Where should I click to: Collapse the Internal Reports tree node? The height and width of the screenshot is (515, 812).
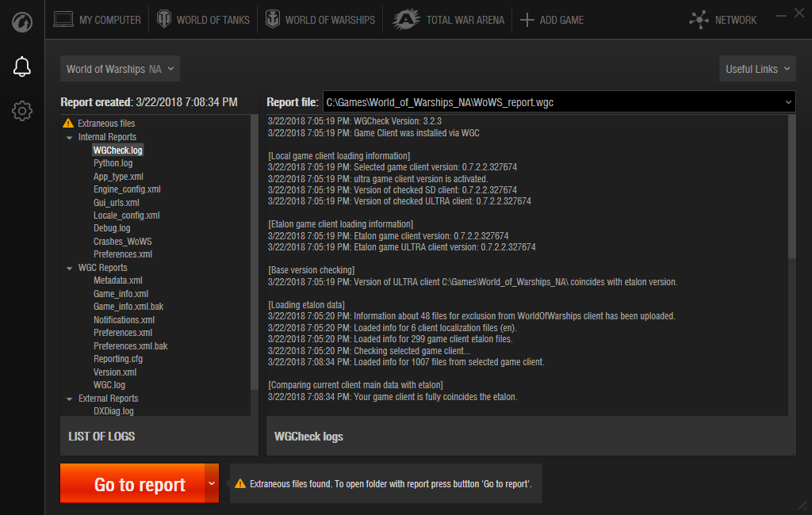[70, 137]
